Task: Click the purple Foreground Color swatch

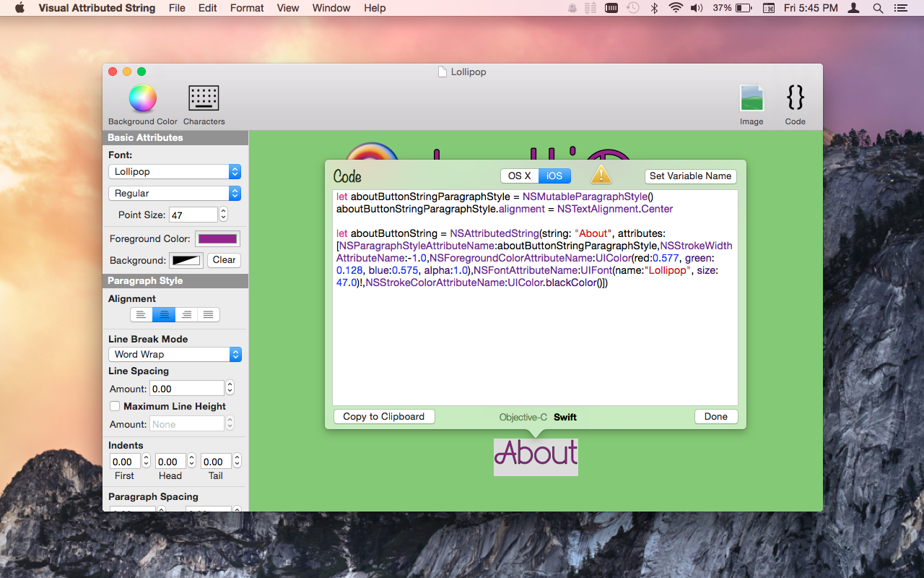Action: pyautogui.click(x=217, y=238)
